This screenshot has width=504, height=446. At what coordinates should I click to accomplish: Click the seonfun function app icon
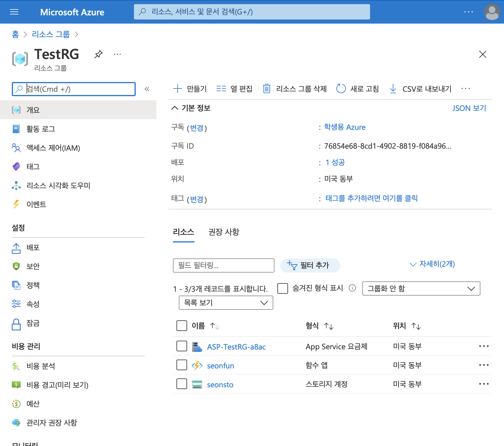(x=197, y=366)
